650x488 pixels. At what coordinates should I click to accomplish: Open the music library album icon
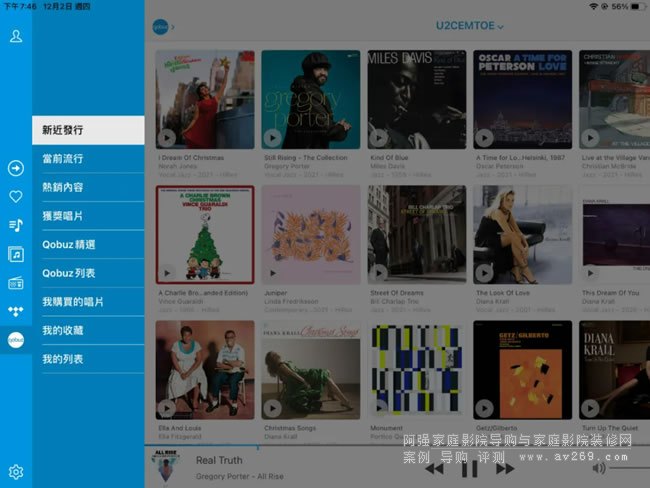(16, 254)
